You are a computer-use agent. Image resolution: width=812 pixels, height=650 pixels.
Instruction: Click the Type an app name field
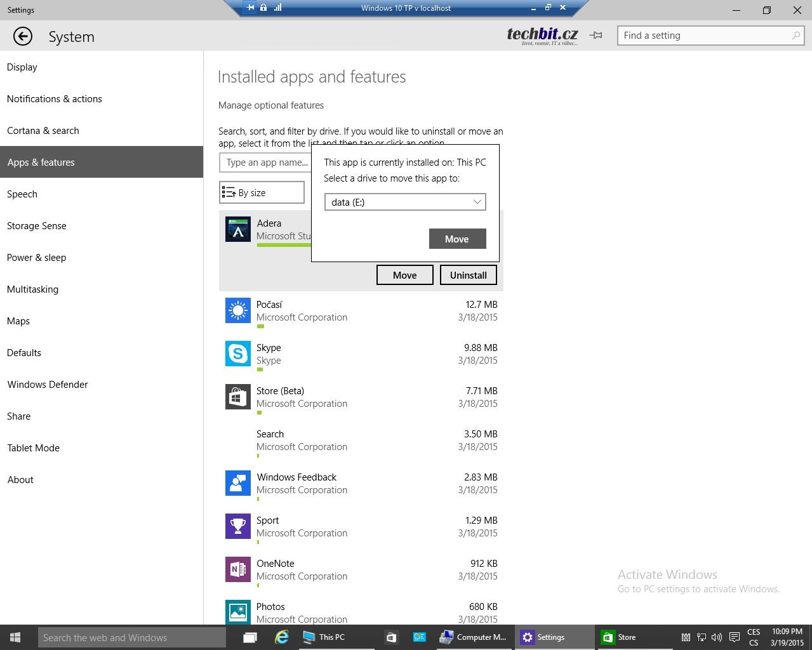265,162
